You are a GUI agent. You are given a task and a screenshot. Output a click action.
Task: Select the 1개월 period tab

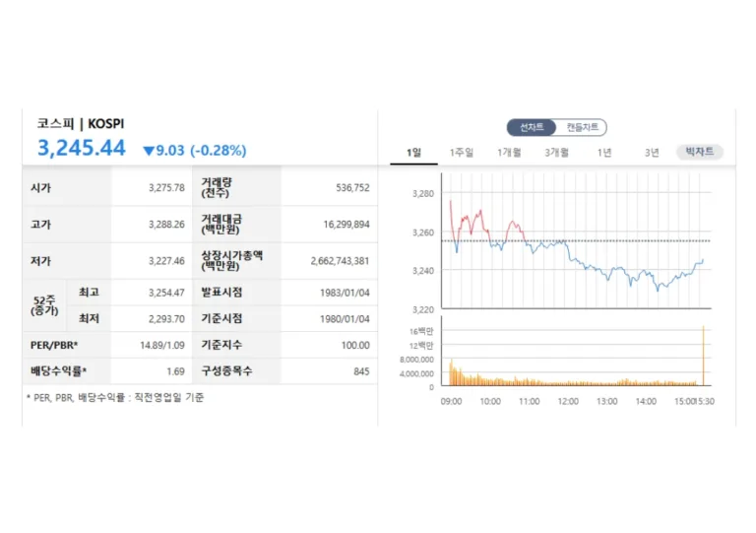coord(509,153)
